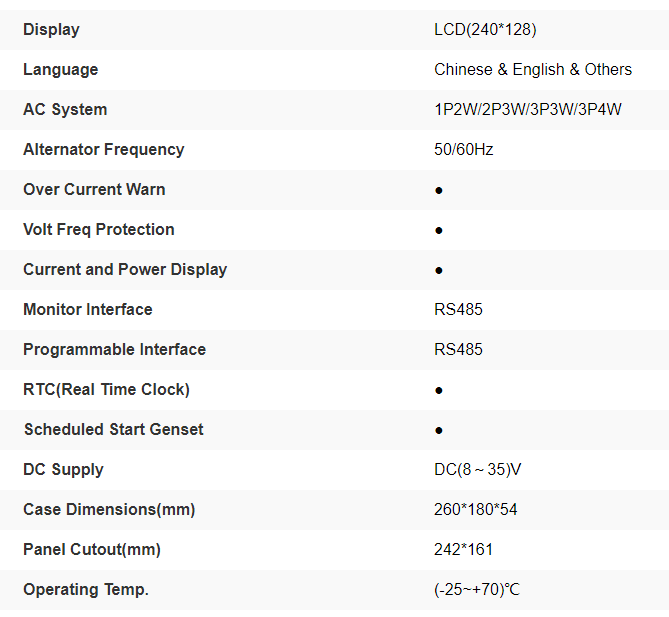The width and height of the screenshot is (669, 617).
Task: Click the Operating Temp. label
Action: point(85,590)
